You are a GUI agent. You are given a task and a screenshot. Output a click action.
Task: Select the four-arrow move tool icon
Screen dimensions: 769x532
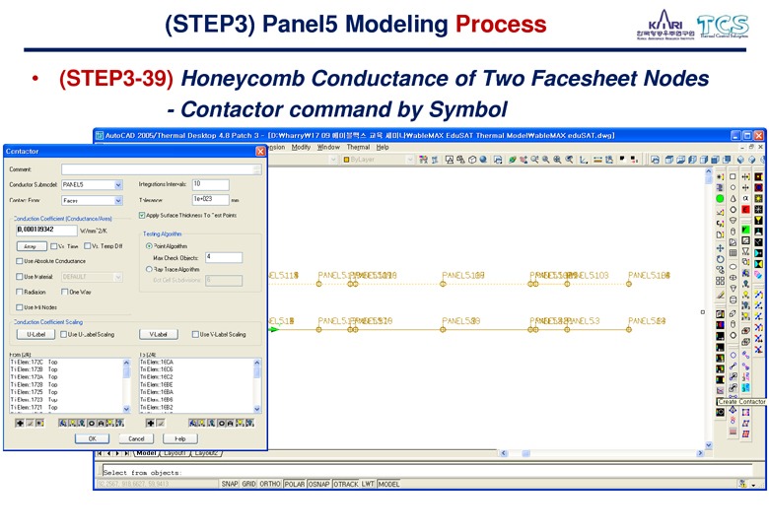point(720,248)
